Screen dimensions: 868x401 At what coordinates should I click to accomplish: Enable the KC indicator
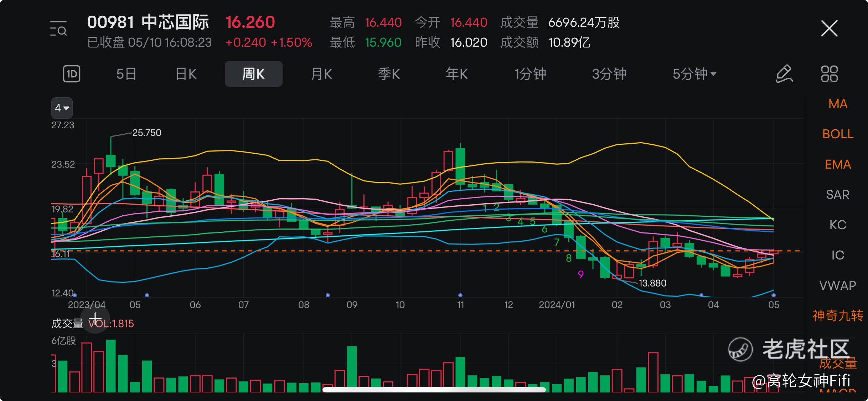pos(838,225)
